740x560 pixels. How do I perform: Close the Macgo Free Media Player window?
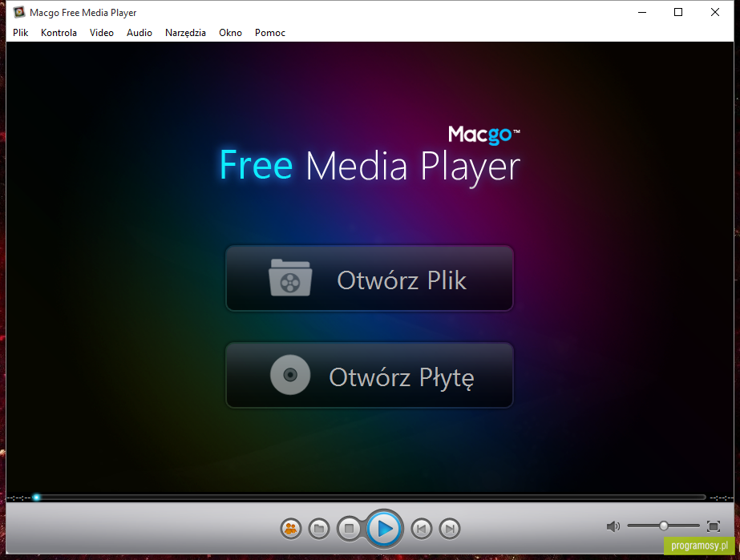tap(715, 12)
